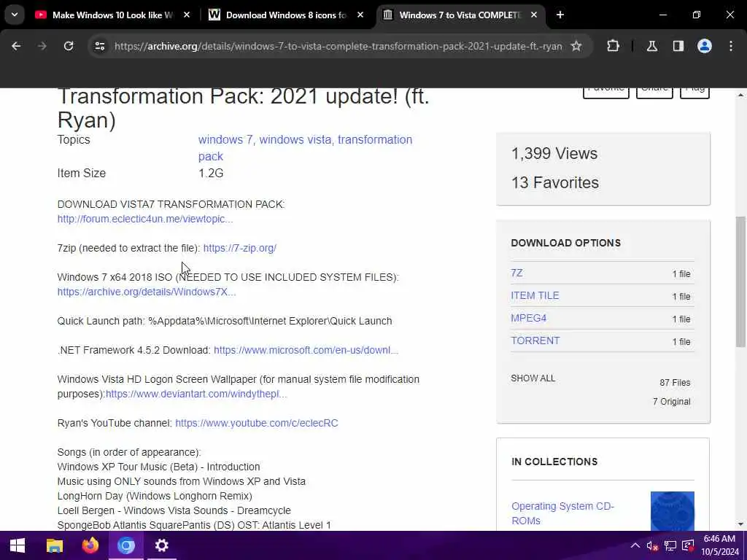Click the blue collection thumbnail image
The image size is (747, 560).
pos(672,511)
